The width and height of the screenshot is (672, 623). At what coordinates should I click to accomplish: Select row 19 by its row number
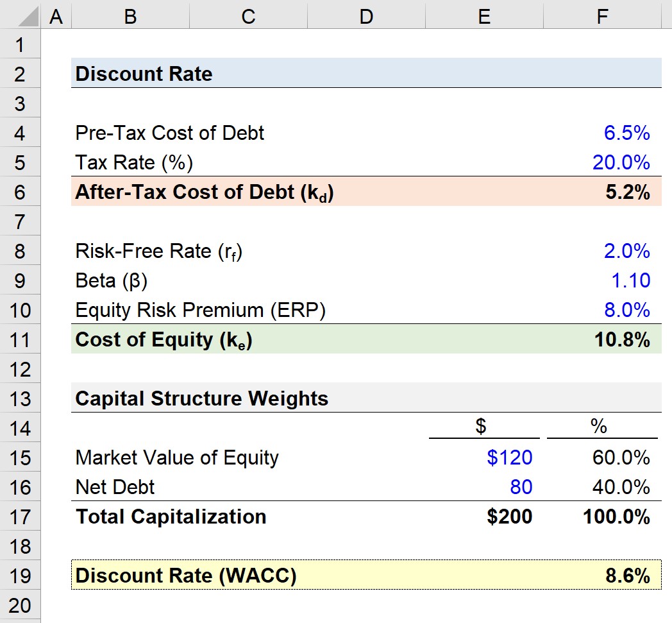coord(20,576)
